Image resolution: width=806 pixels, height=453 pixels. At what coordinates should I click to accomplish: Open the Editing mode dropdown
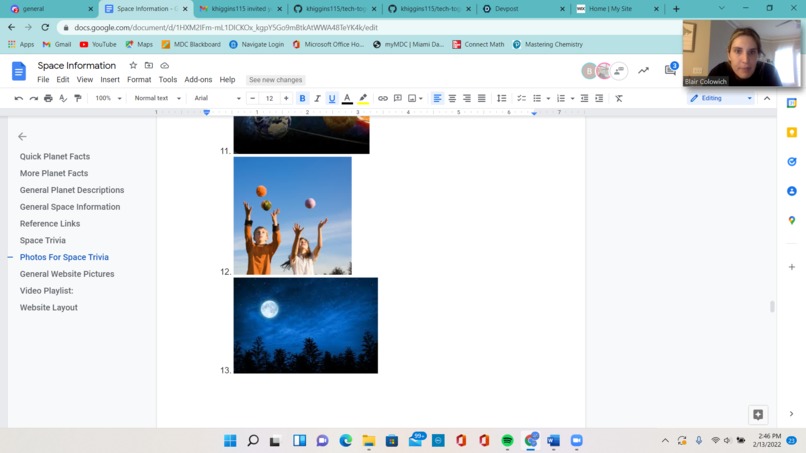click(721, 98)
